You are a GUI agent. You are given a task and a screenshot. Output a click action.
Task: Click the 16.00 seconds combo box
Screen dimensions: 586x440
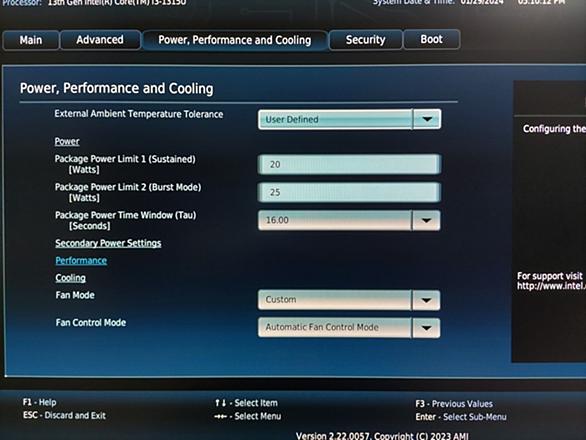coord(349,220)
